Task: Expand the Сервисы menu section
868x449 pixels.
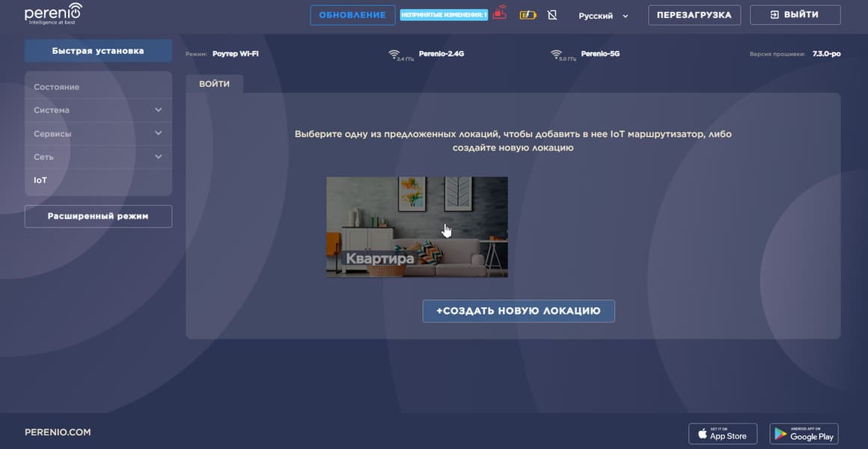Action: 98,133
